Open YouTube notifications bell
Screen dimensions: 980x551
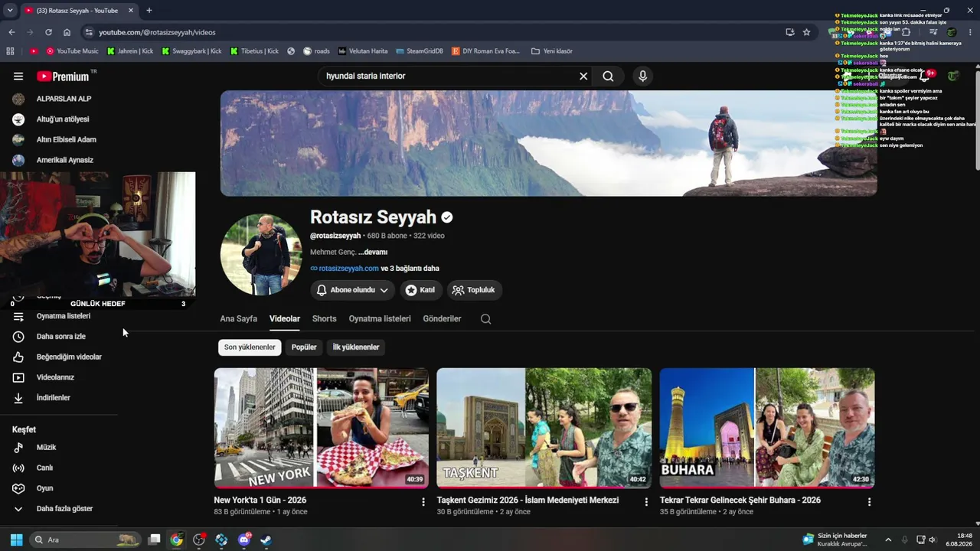point(925,76)
